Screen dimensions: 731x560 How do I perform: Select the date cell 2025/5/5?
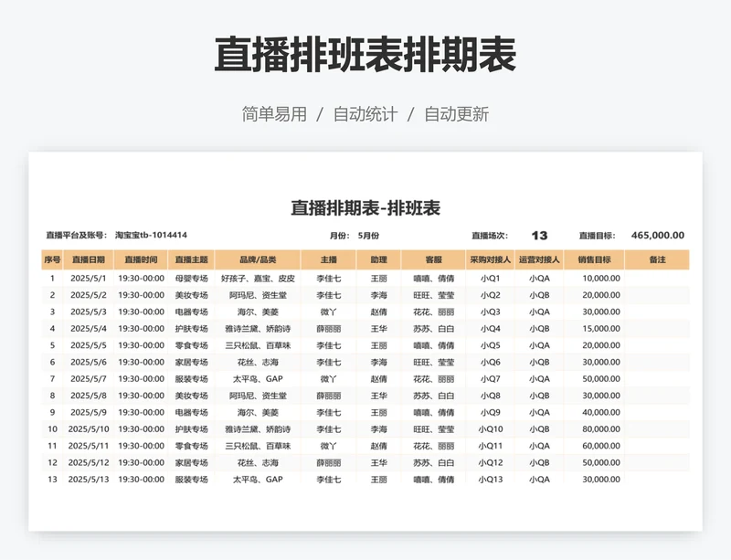[x=88, y=345]
